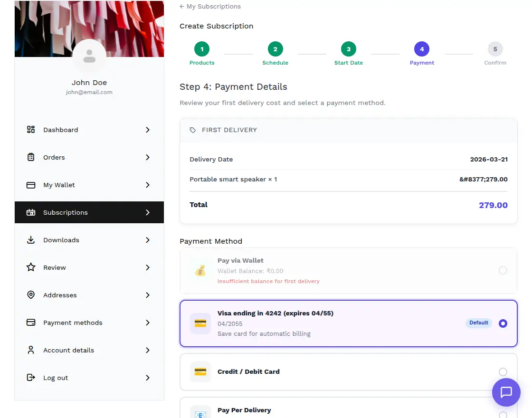Viewport: 532px width, 418px height.
Task: Click the My Wallet card icon
Action: 31,185
